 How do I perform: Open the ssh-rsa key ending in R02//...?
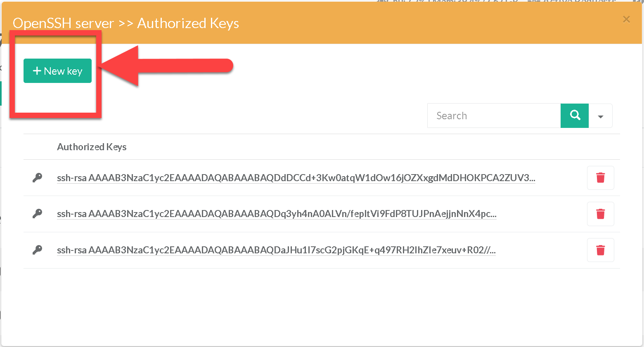[276, 250]
